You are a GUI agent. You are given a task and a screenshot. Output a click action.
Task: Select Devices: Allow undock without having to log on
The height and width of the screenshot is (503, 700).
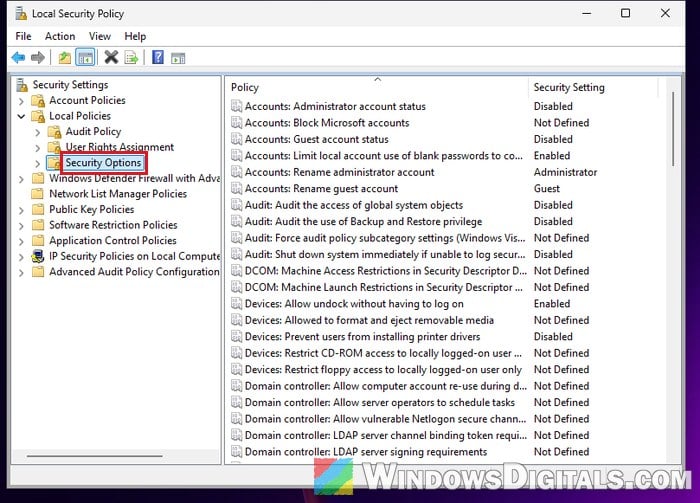coord(354,304)
